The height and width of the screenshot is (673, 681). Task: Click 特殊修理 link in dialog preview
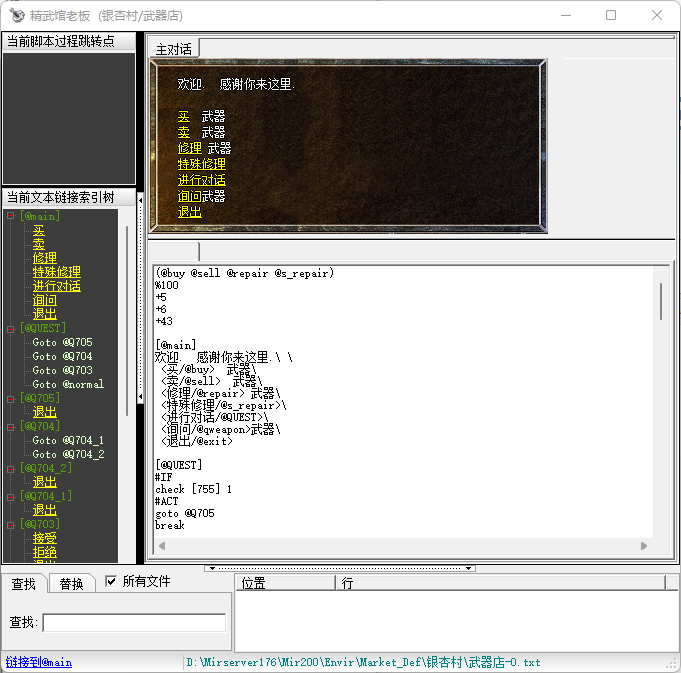(202, 164)
